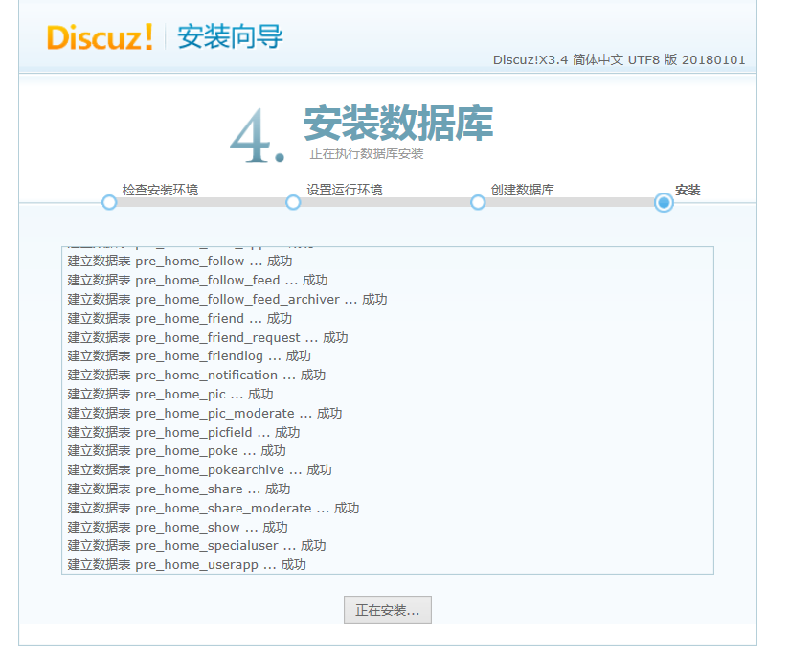Image resolution: width=812 pixels, height=660 pixels.
Task: Click the highlighted 安装 step circle indicator
Action: (x=662, y=202)
